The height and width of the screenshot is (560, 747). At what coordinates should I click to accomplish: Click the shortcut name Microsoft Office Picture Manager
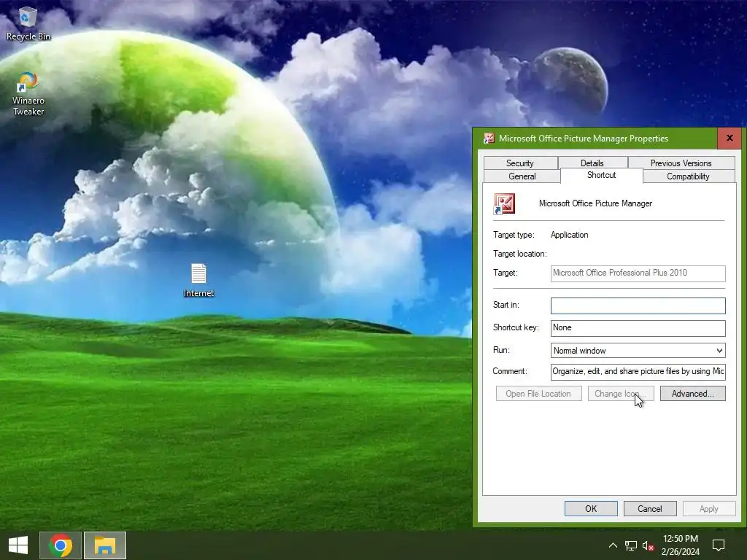tap(595, 203)
